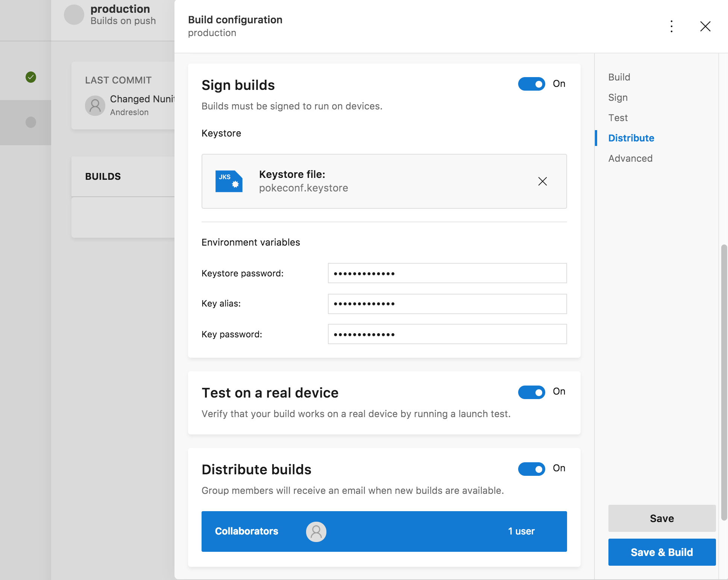Open the Advanced section
728x580 pixels.
click(630, 158)
